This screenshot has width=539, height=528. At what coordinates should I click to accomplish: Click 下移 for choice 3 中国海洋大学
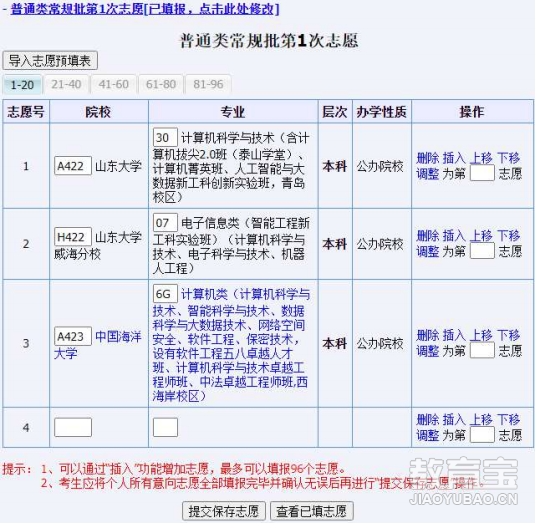tap(509, 336)
